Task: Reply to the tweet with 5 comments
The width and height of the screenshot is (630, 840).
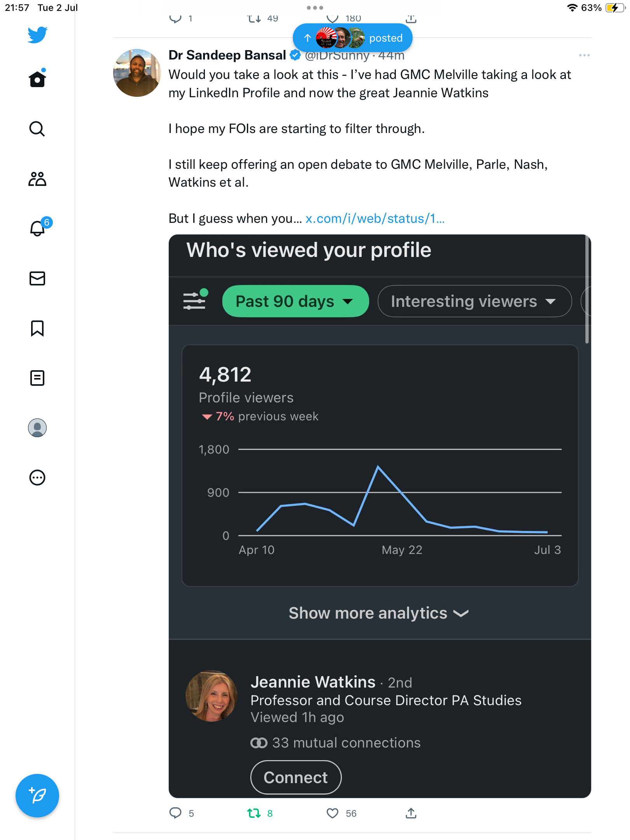Action: pos(175,813)
